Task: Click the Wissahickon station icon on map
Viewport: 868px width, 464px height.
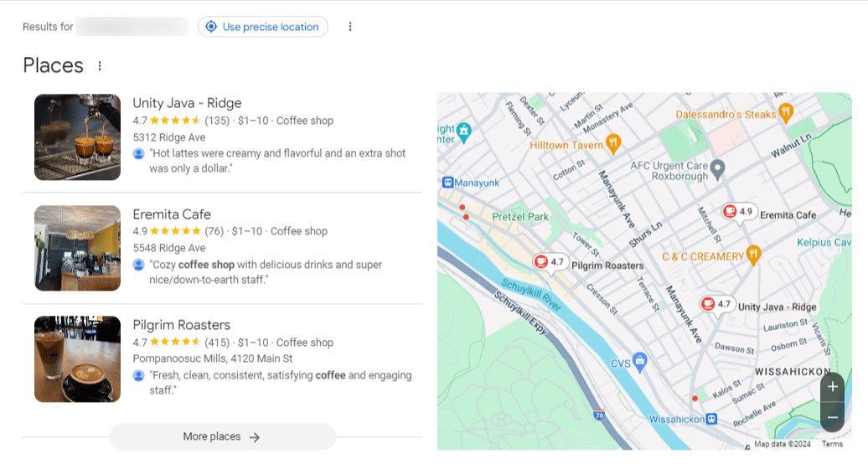Action: tap(710, 419)
